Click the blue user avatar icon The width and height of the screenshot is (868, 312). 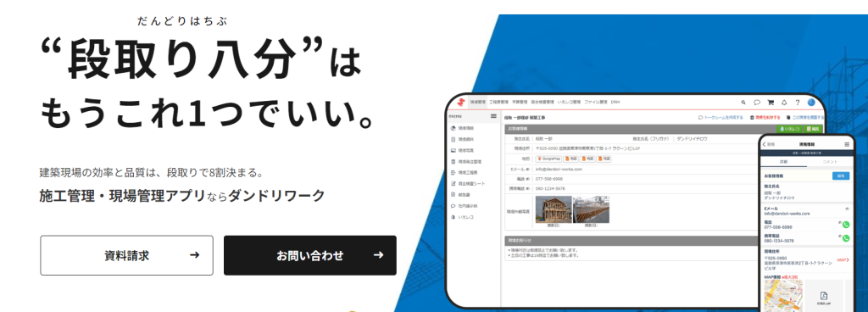(x=811, y=103)
